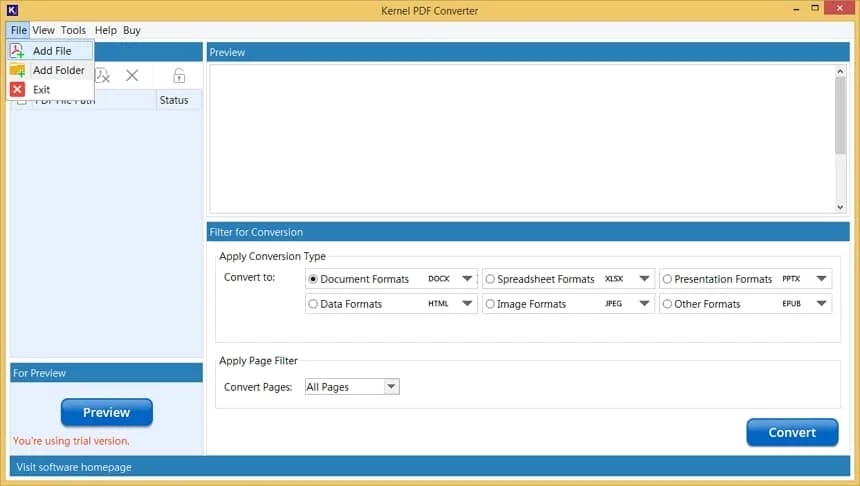The width and height of the screenshot is (860, 486).
Task: Click the Preview pane vertical scrollbar thumb
Action: tap(840, 116)
